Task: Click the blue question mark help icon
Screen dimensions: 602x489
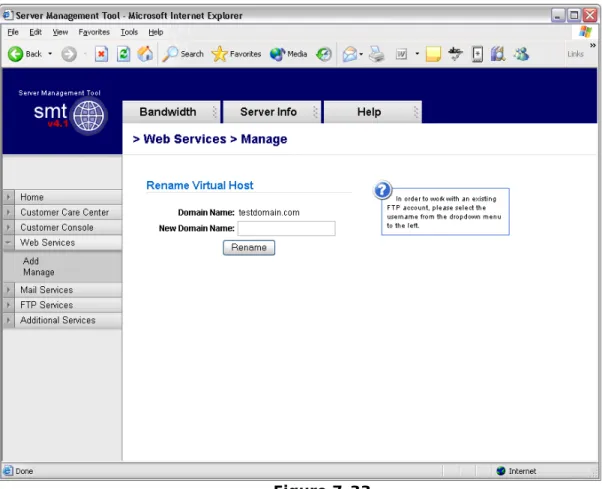Action: pos(382,190)
